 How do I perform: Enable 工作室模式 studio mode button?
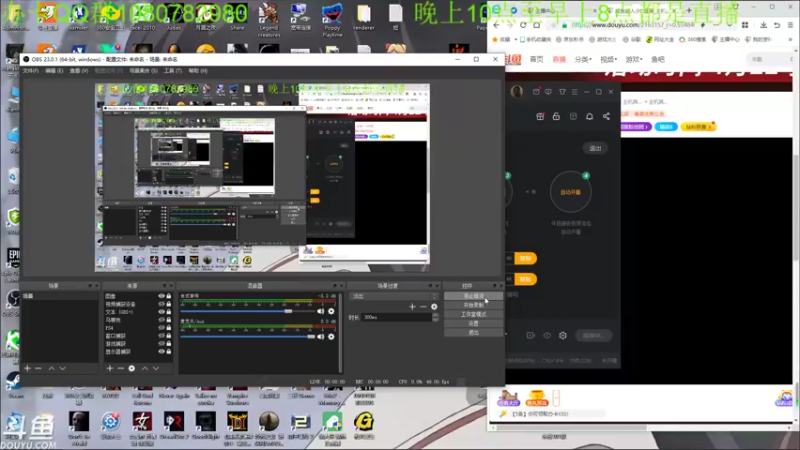coord(473,314)
